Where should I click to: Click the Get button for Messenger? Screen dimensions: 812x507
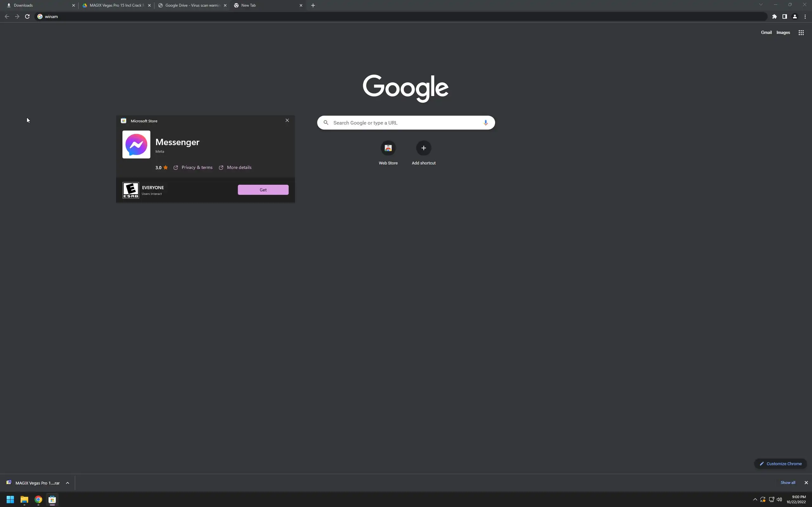click(263, 190)
